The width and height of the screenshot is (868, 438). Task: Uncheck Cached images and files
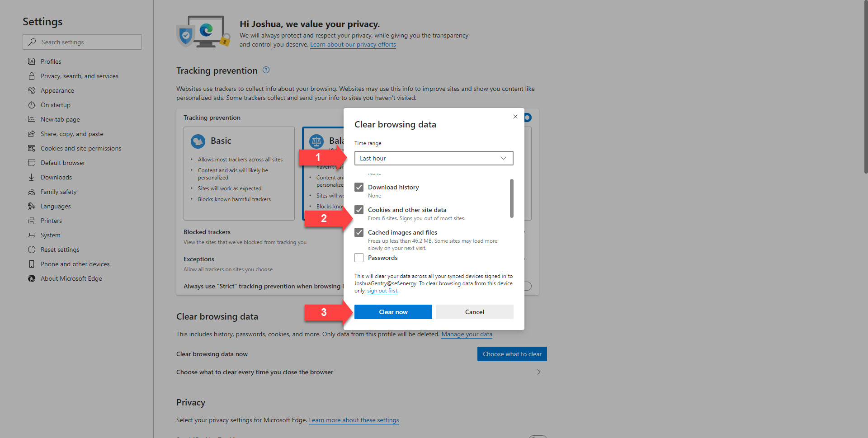tap(359, 232)
